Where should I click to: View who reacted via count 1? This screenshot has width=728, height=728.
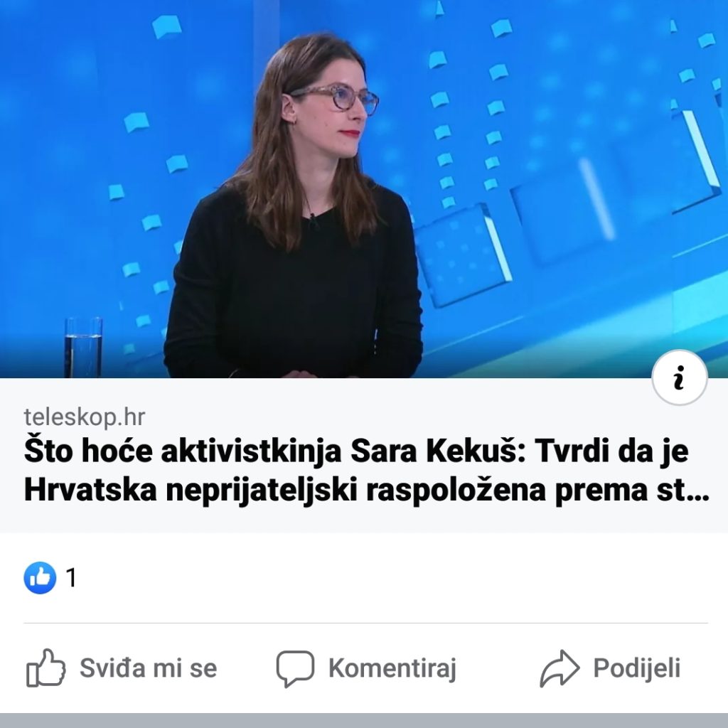pyautogui.click(x=71, y=578)
